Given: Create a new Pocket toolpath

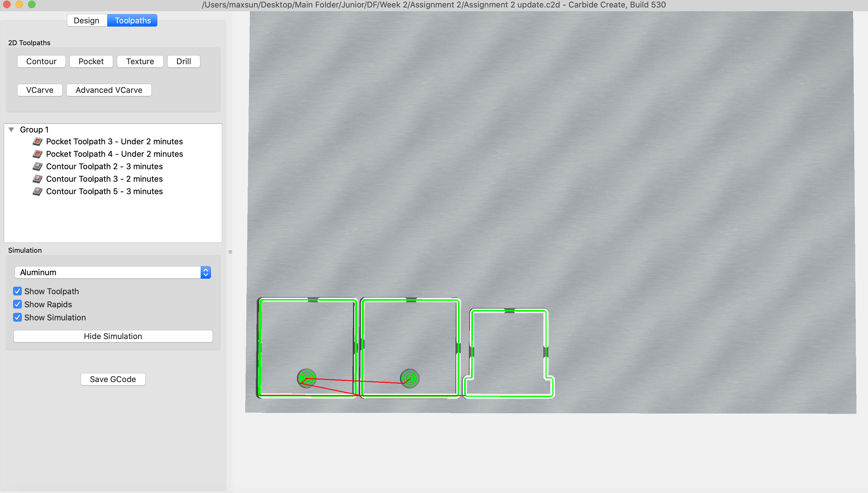Looking at the screenshot, I should pos(91,61).
